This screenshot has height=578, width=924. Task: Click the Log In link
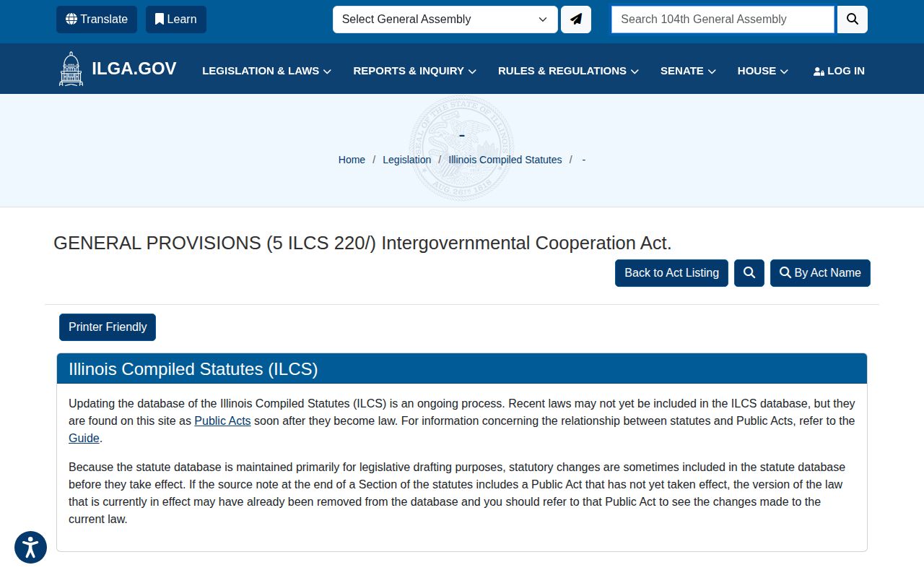[839, 71]
